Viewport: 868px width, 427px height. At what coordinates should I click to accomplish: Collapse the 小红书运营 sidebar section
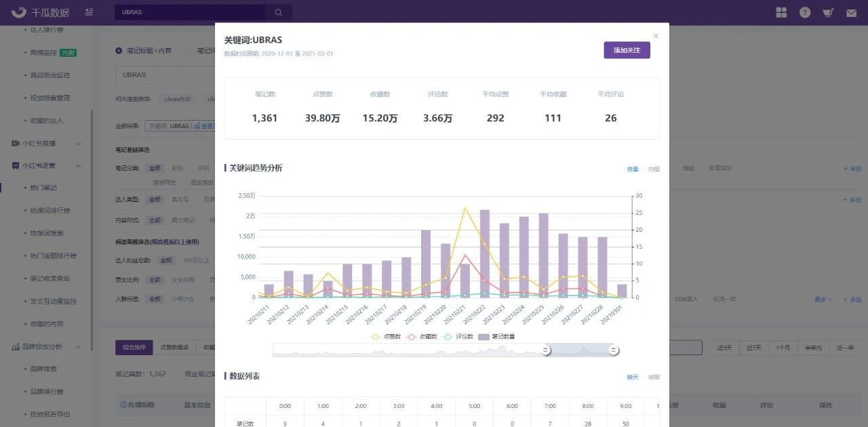click(78, 166)
